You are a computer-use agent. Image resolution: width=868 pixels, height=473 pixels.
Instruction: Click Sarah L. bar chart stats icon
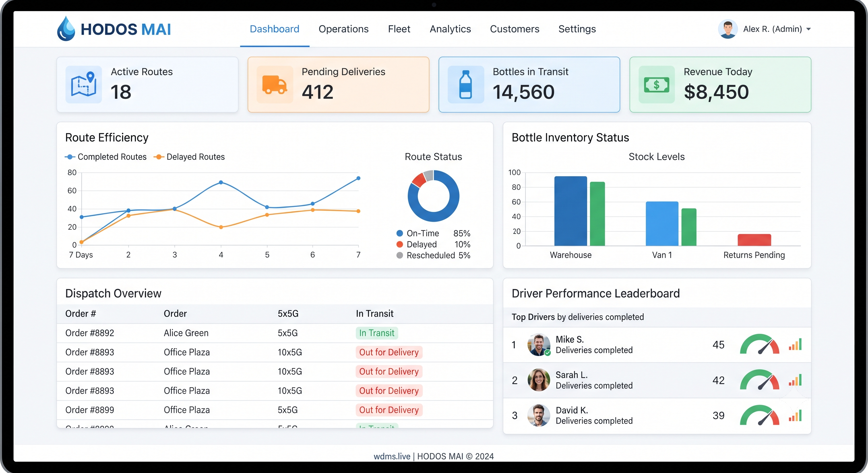pos(795,380)
